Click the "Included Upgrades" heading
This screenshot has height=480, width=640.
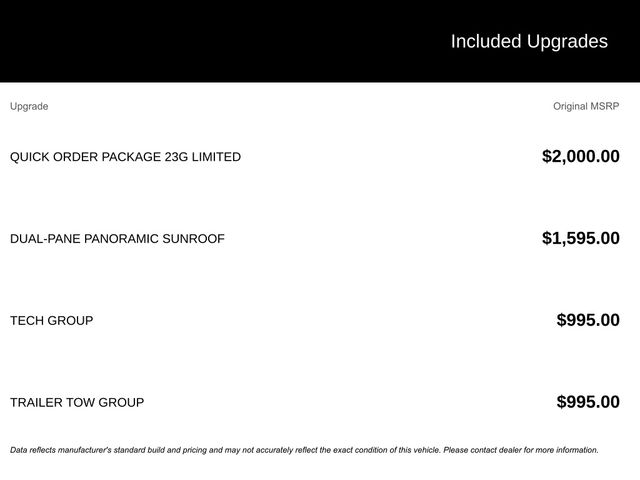pyautogui.click(x=528, y=42)
